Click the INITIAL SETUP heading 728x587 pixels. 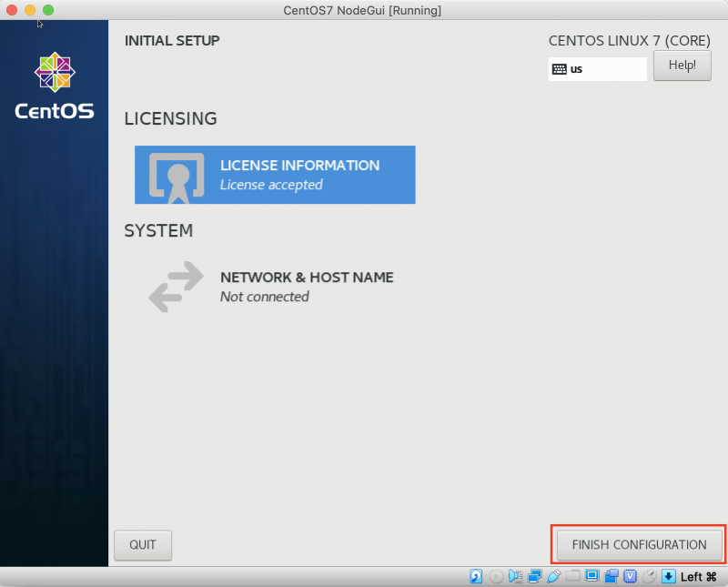[x=172, y=41]
